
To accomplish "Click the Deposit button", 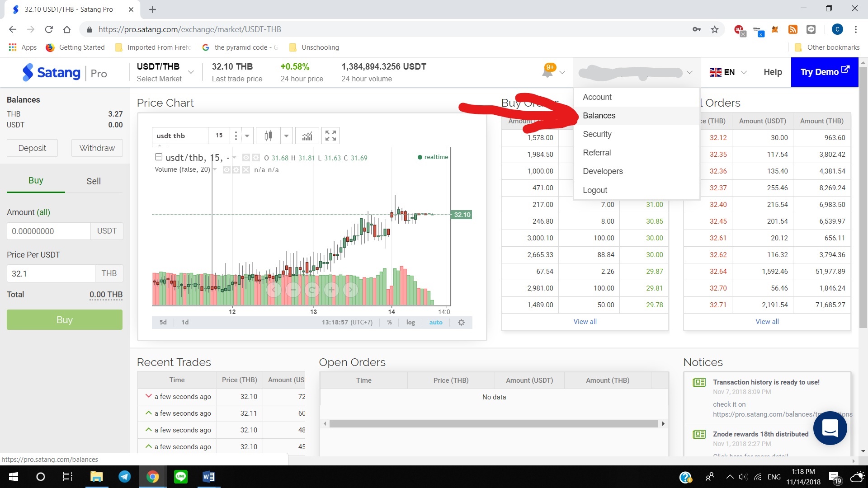I will (x=32, y=148).
